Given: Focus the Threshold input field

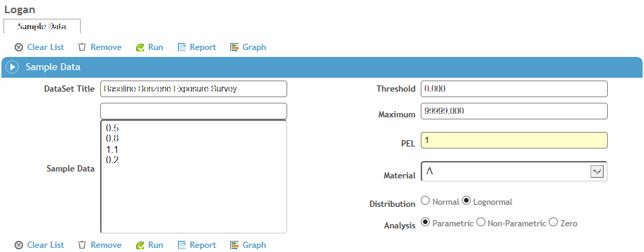Looking at the screenshot, I should (514, 89).
